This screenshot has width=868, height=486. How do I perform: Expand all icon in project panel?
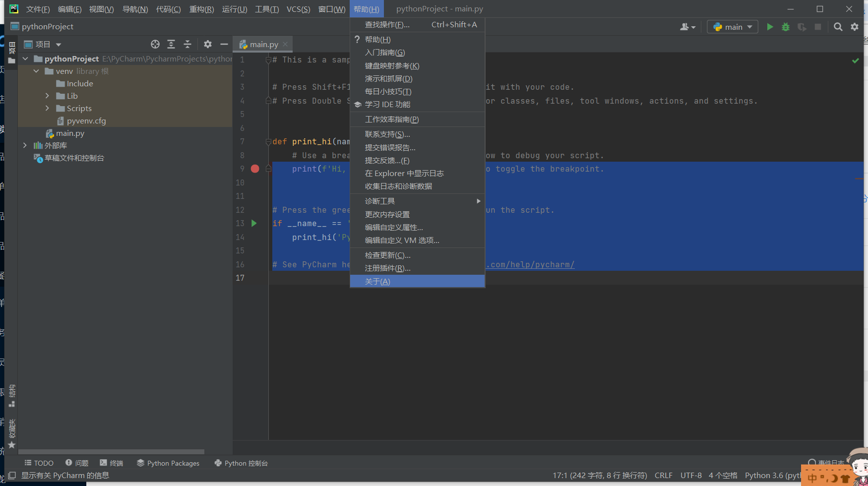(171, 44)
